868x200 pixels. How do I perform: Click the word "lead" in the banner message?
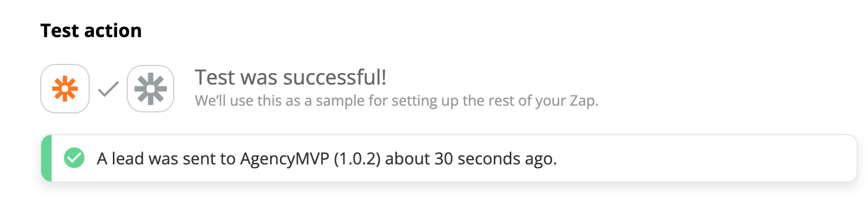pos(128,159)
